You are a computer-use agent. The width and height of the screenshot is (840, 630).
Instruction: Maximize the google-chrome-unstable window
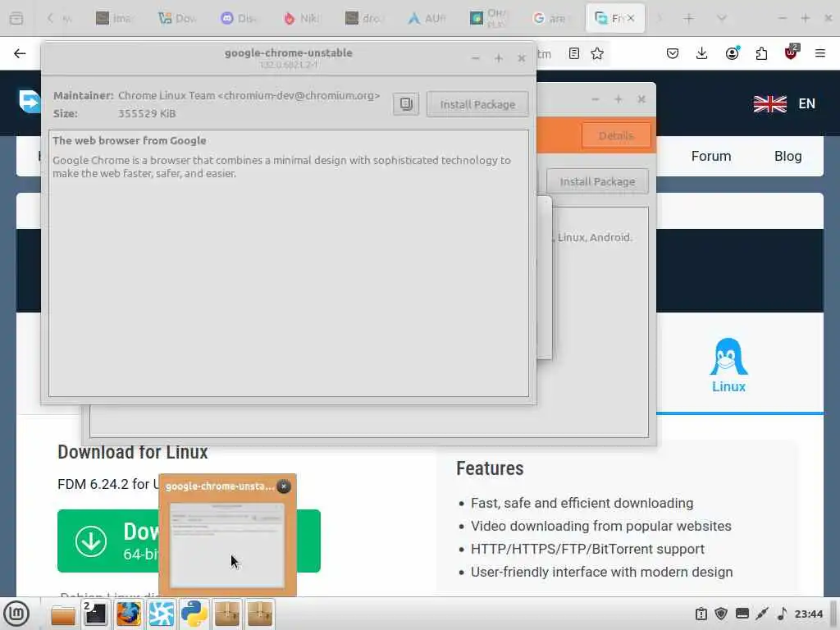498,58
